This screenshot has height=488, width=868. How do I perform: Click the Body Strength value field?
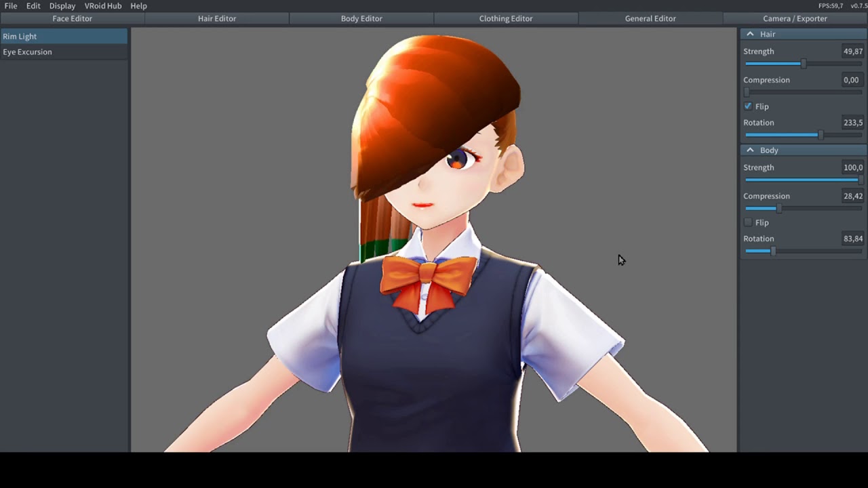click(852, 167)
